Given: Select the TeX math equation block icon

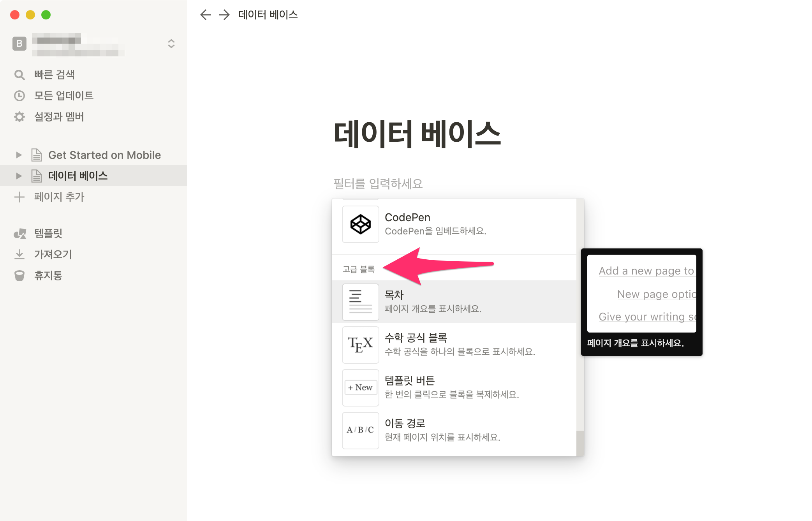Looking at the screenshot, I should [360, 345].
